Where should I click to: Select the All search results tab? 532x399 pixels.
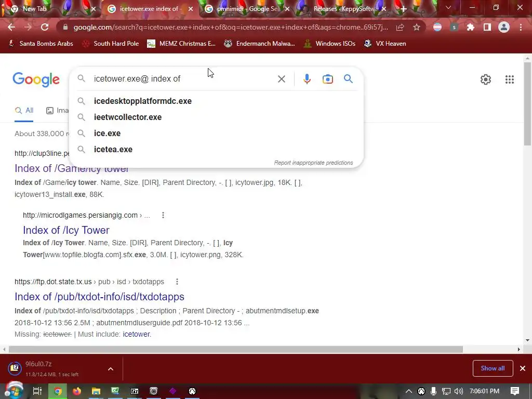24,111
